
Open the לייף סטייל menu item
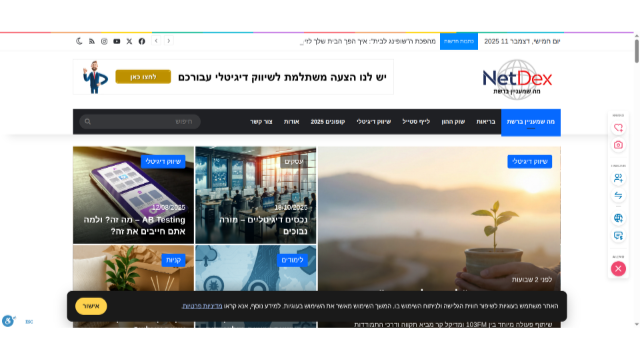point(416,122)
